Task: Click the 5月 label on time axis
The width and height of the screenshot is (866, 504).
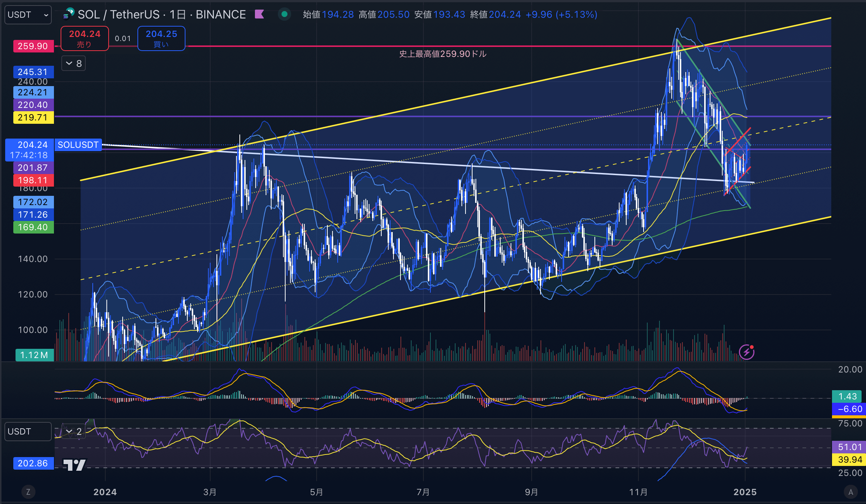Action: (x=317, y=492)
